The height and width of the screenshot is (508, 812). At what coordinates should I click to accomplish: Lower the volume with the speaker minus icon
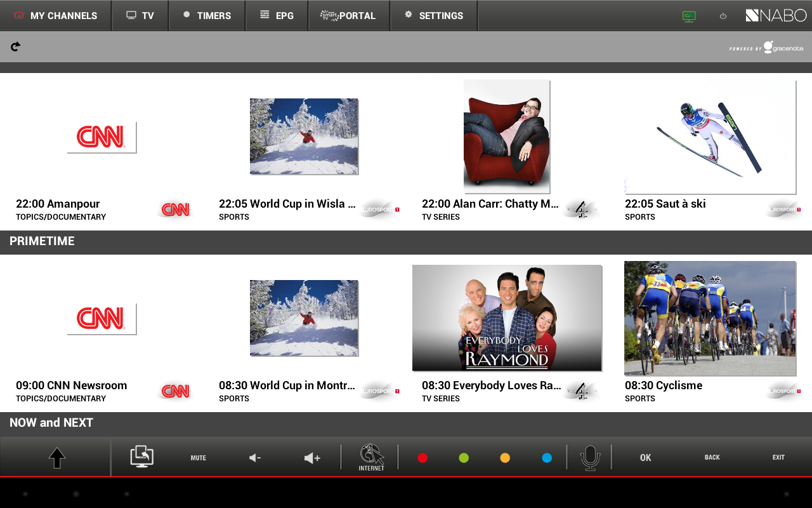(255, 458)
